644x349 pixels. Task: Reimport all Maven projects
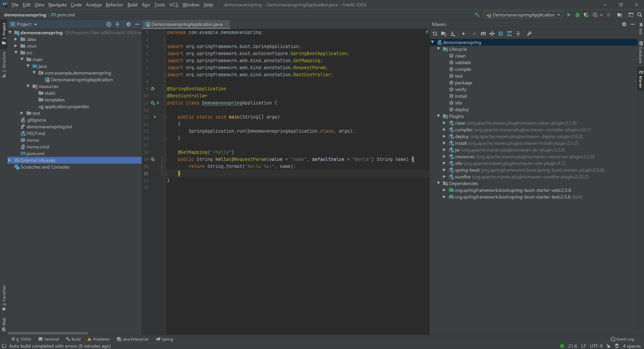click(x=435, y=34)
